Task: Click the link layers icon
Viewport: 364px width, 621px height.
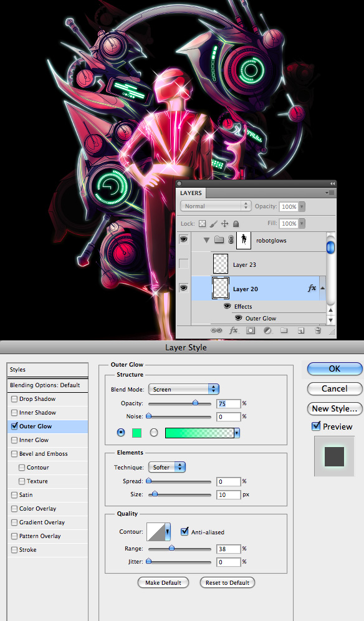Action: (x=216, y=330)
